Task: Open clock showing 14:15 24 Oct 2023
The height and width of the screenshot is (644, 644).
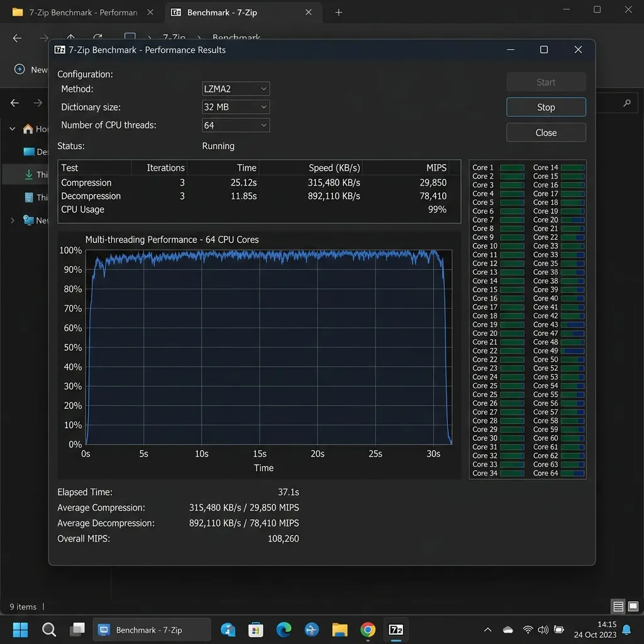Action: tap(595, 630)
